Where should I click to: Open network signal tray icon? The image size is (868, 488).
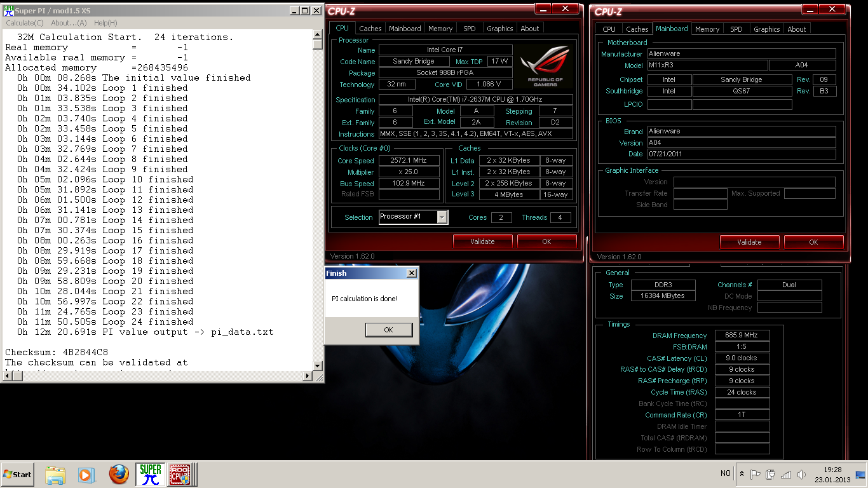[x=786, y=474]
